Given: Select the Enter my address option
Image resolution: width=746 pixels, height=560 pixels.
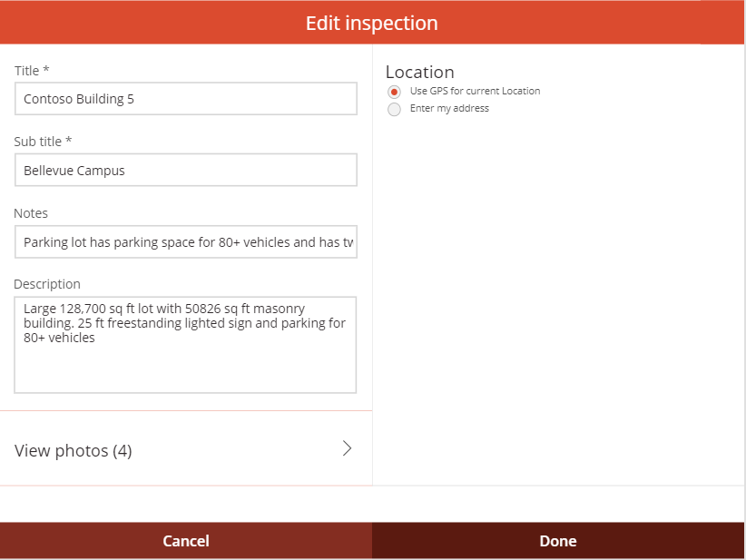Looking at the screenshot, I should pos(394,109).
